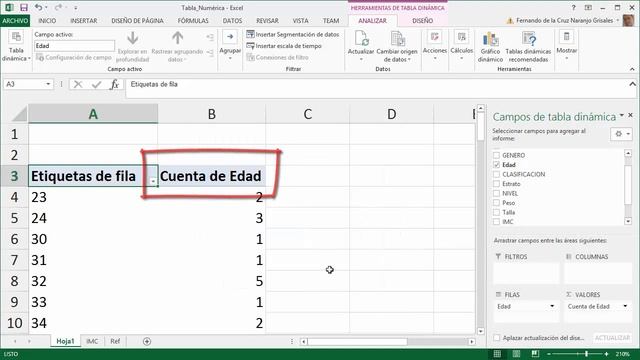This screenshot has height=360, width=640.
Task: Collapse the ribbon with the arrow
Action: point(632,69)
